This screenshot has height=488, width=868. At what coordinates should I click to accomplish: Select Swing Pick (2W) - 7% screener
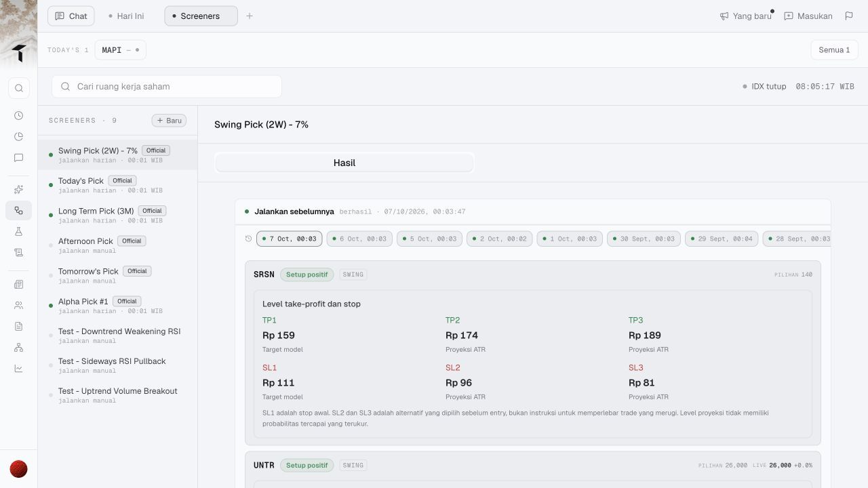tap(118, 155)
